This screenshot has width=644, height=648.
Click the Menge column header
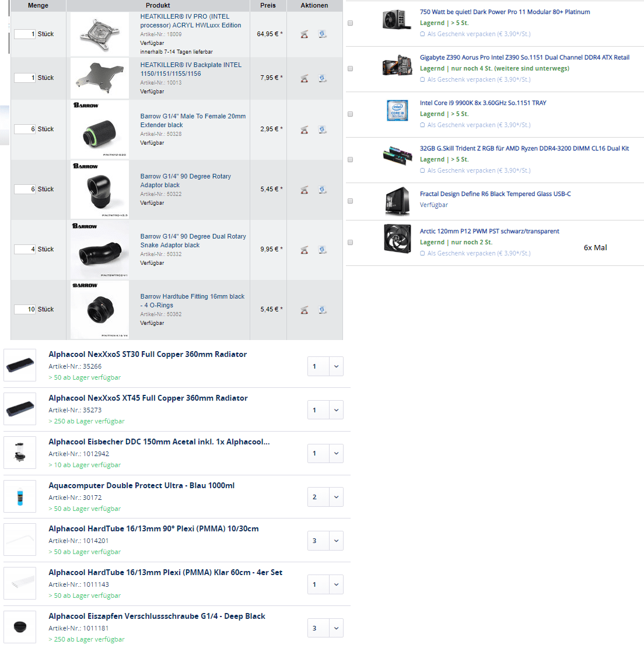(38, 5)
